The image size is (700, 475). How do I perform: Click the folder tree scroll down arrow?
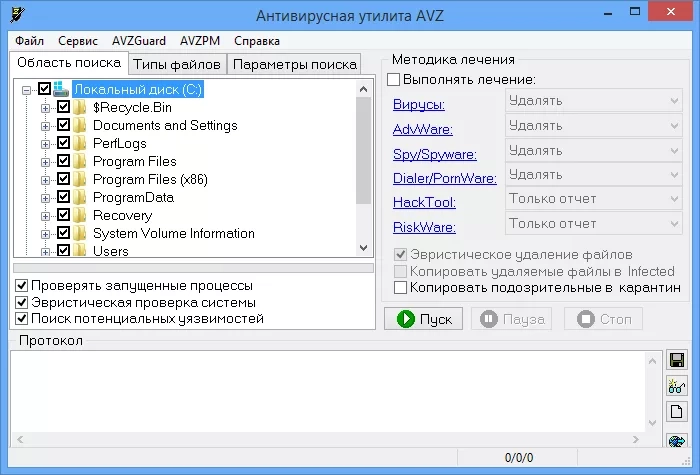click(363, 248)
